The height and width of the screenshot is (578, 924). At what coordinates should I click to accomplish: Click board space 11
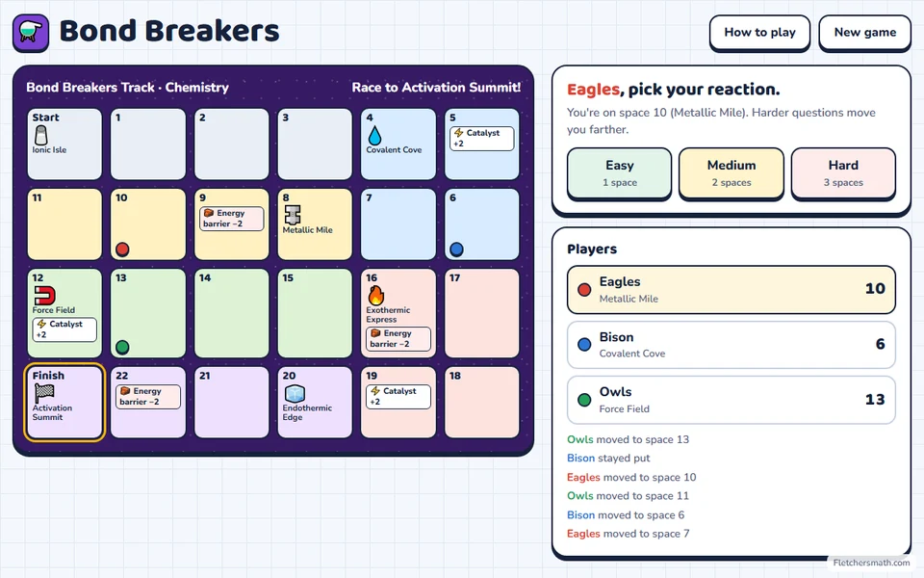[64, 224]
